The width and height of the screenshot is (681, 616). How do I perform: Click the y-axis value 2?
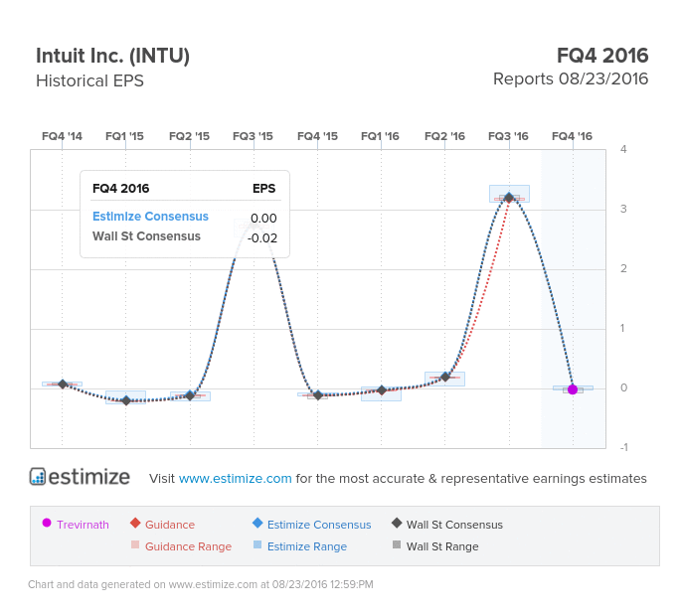click(623, 268)
